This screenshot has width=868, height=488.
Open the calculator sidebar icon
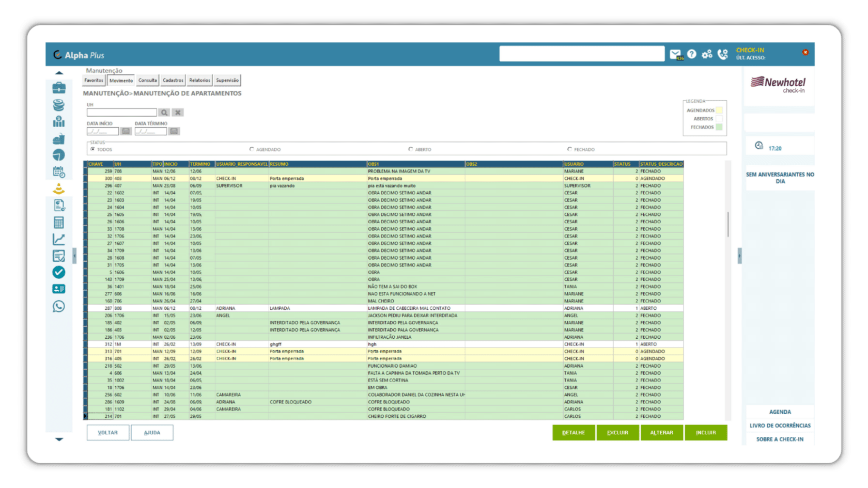click(59, 223)
